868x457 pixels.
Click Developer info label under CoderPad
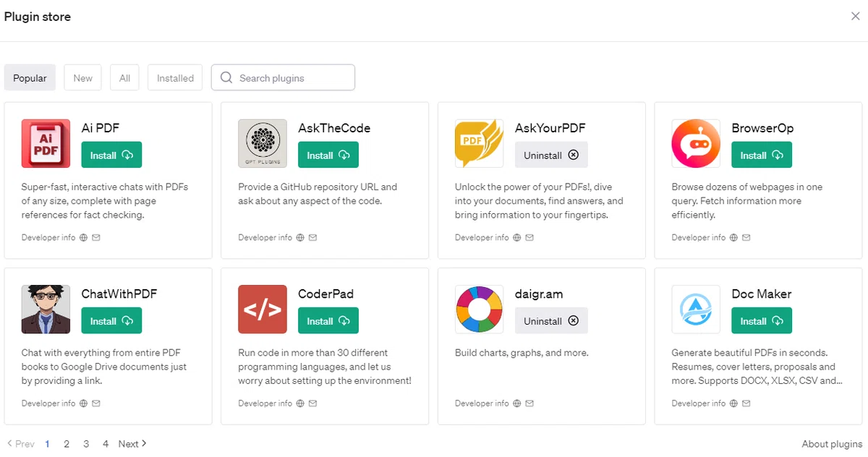click(265, 403)
